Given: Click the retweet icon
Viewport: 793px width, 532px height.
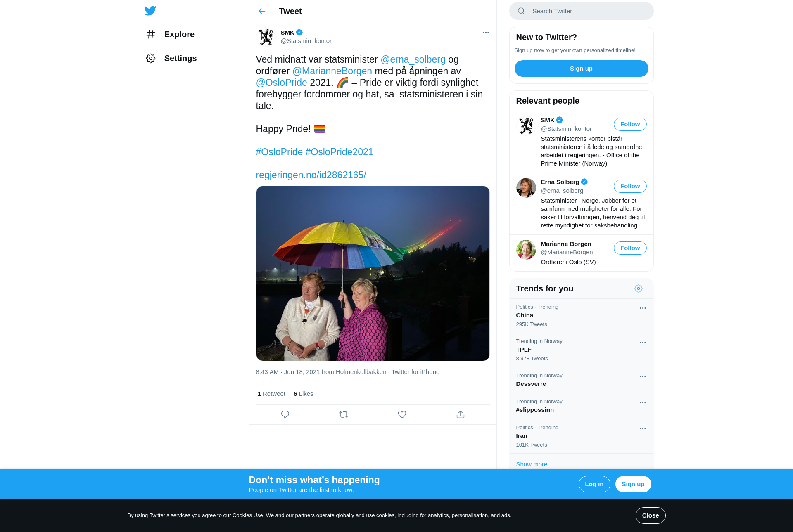Looking at the screenshot, I should [x=344, y=414].
